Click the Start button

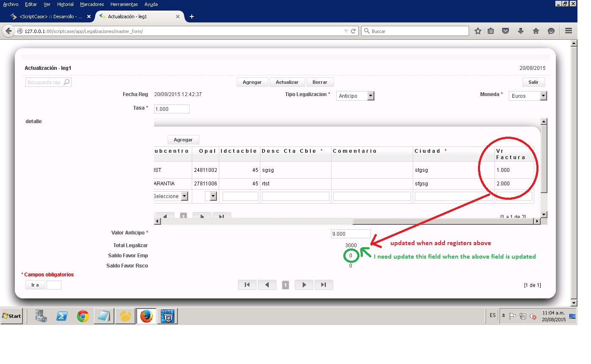point(12,316)
